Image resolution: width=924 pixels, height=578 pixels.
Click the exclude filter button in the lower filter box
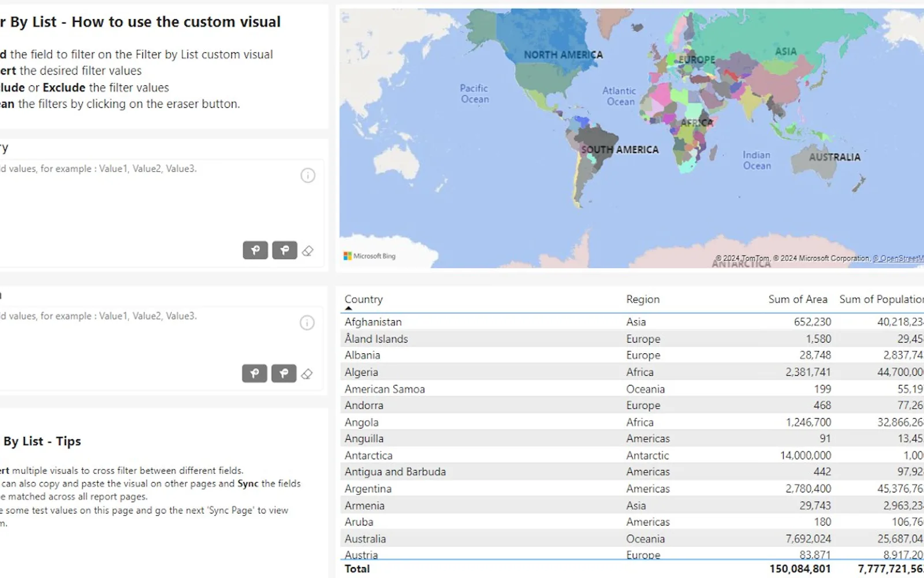pyautogui.click(x=284, y=373)
